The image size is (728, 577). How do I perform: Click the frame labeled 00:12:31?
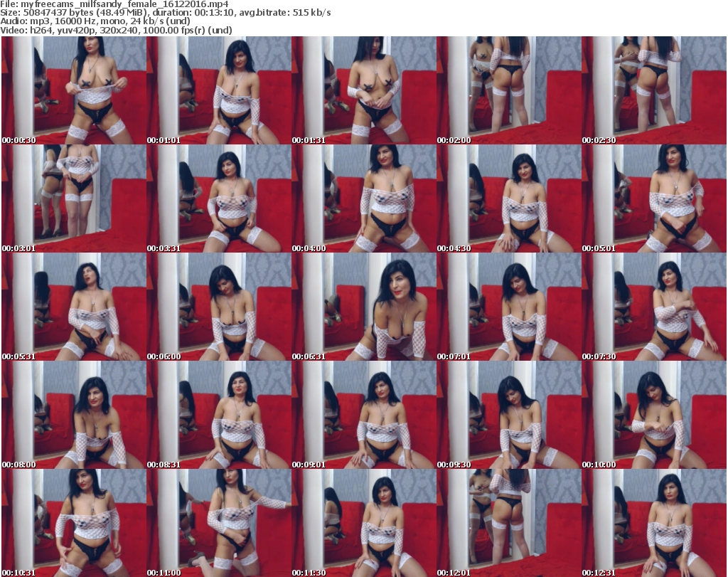point(654,523)
